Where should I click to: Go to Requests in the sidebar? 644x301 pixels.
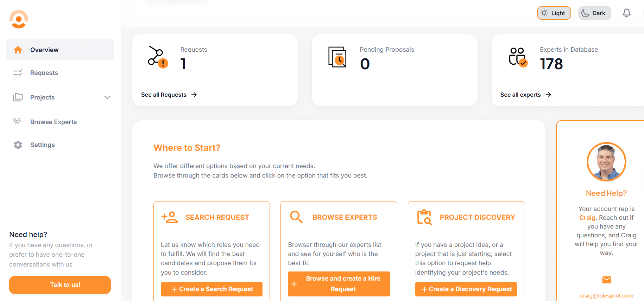tap(44, 73)
